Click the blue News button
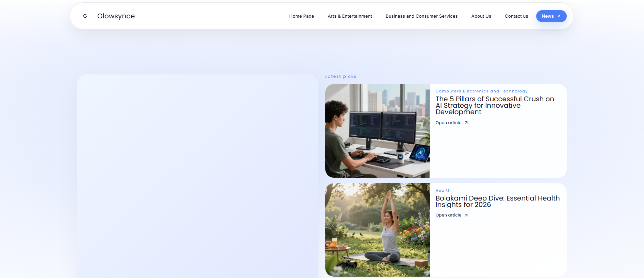This screenshot has height=278, width=644. click(x=551, y=16)
